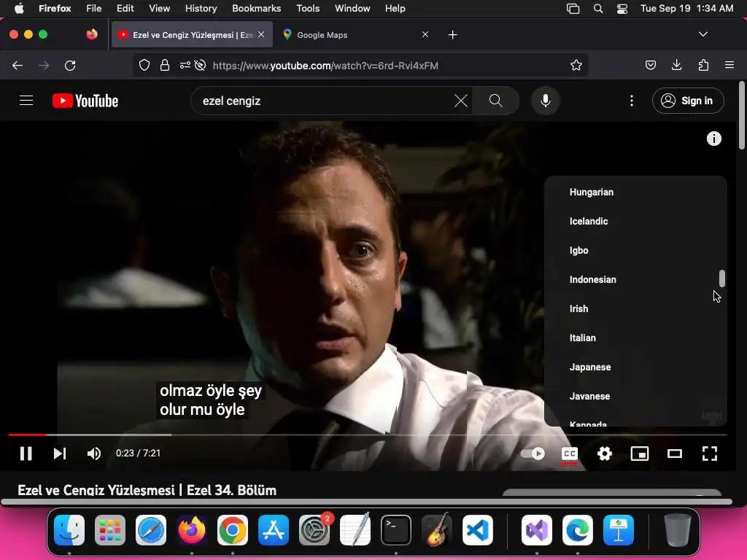Select Javanese subtitle language
Viewport: 747px width, 560px height.
click(x=635, y=396)
